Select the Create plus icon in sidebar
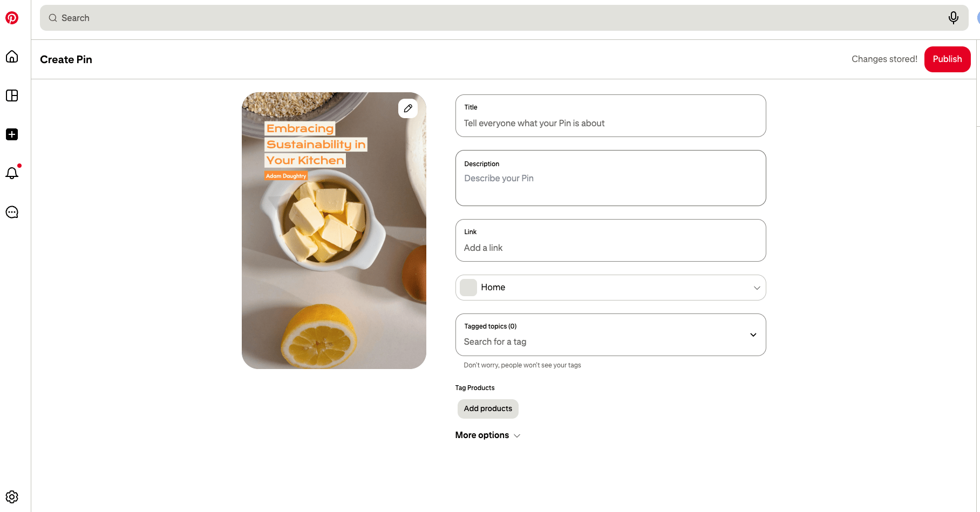This screenshot has width=980, height=512. [x=12, y=134]
